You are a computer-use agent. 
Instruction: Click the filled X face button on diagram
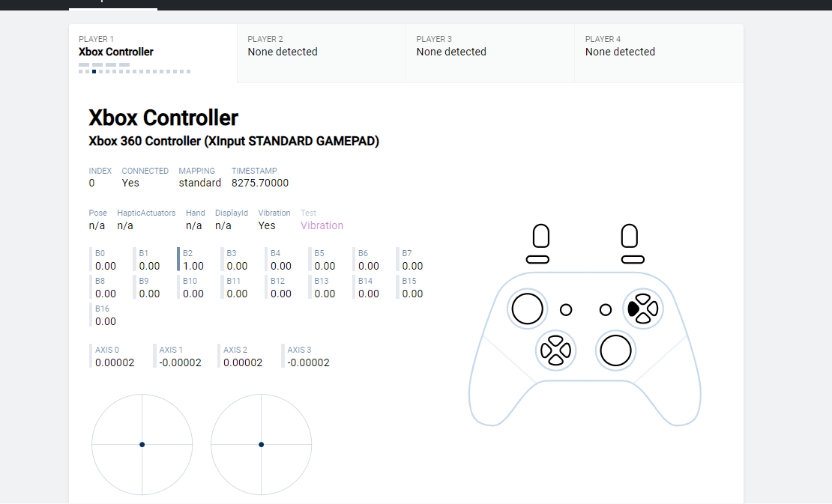[633, 308]
